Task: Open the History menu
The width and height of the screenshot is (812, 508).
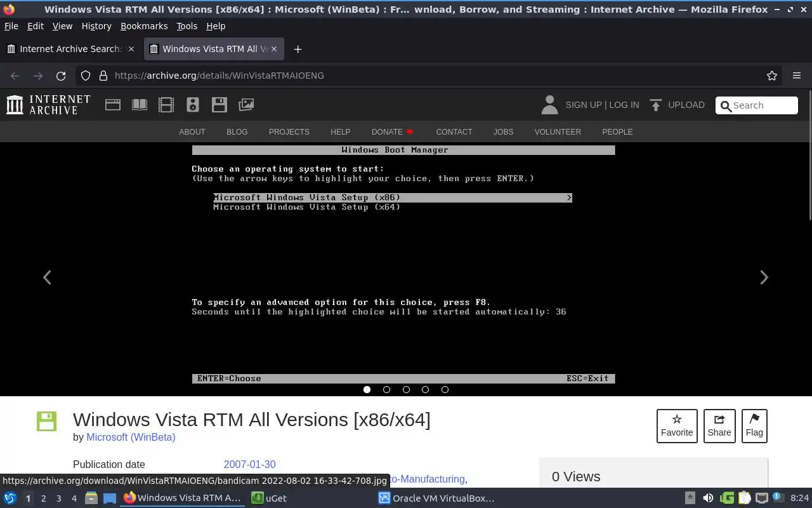Action: [x=96, y=26]
